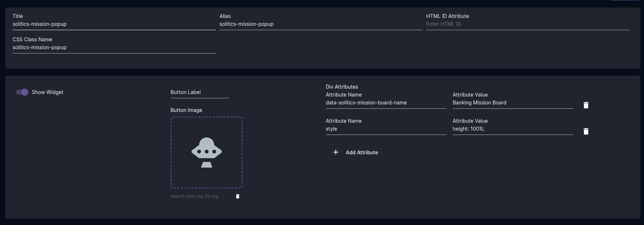This screenshot has height=225, width=644.
Task: Click the plus icon for Add Attribute
Action: (336, 152)
